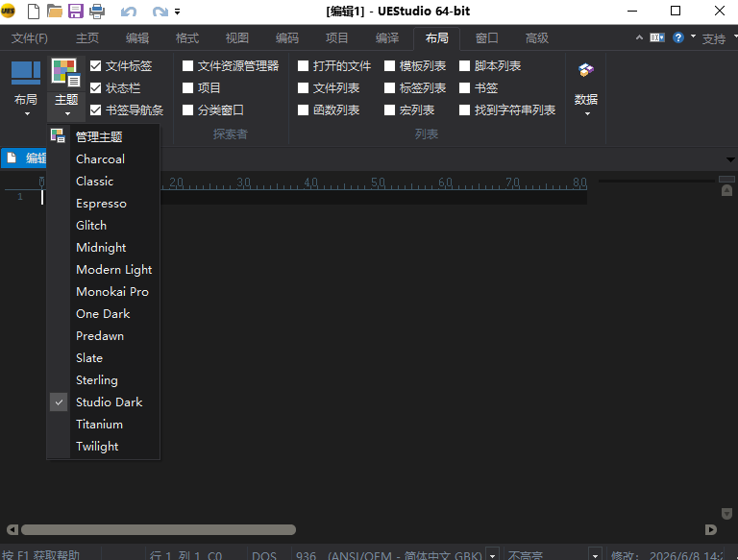The height and width of the screenshot is (560, 738).
Task: Check the 脚本列表 checkbox
Action: pos(464,66)
